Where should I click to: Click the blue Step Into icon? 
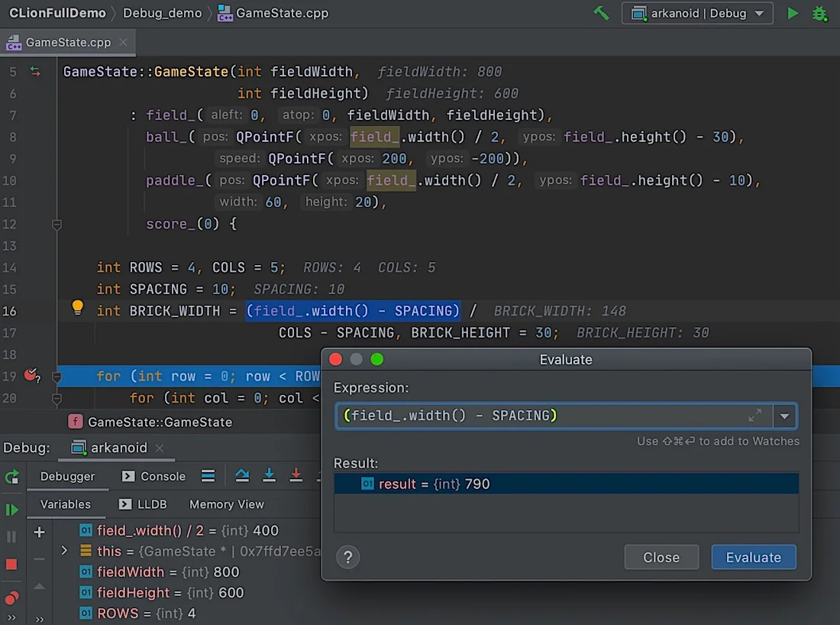point(269,475)
